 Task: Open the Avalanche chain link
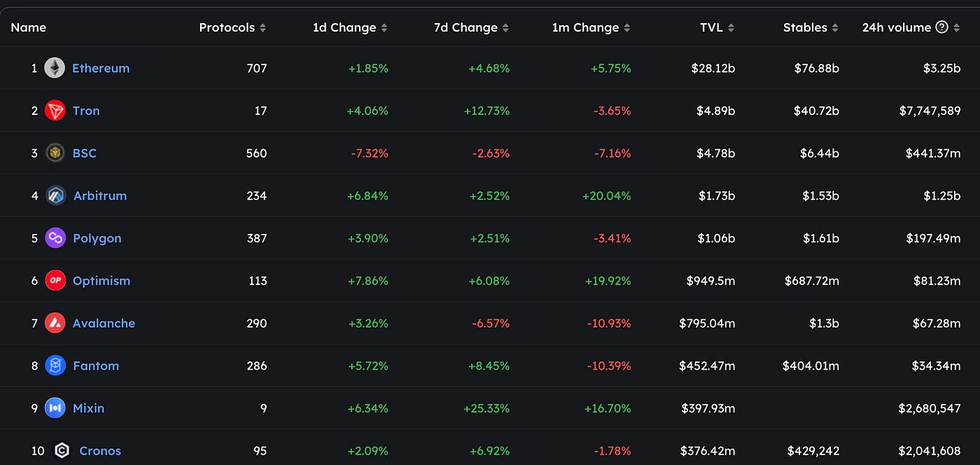pos(104,323)
